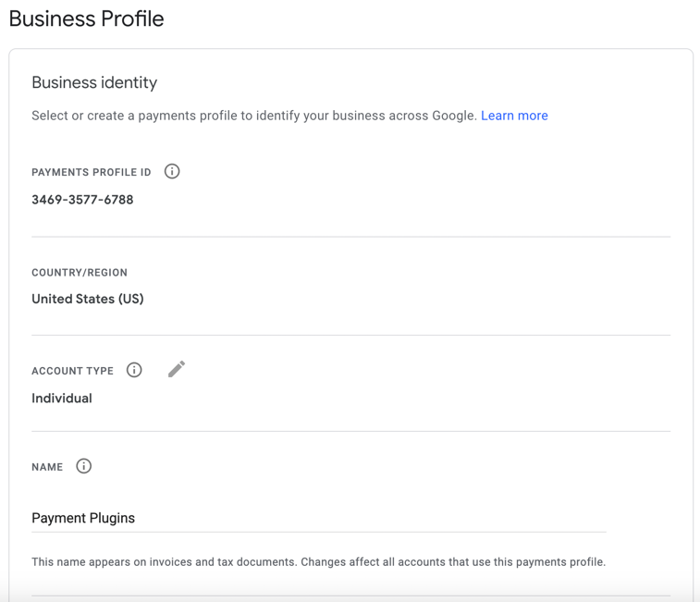
Task: Click the info icon beside Name
Action: point(83,466)
